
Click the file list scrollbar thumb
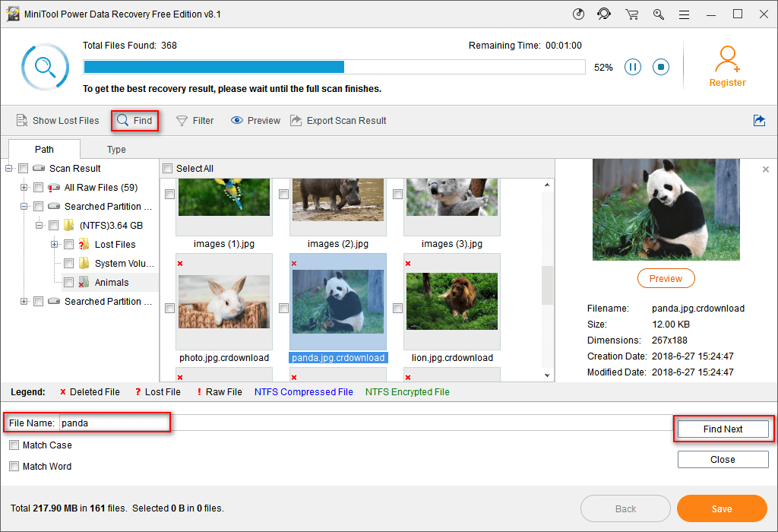(547, 285)
